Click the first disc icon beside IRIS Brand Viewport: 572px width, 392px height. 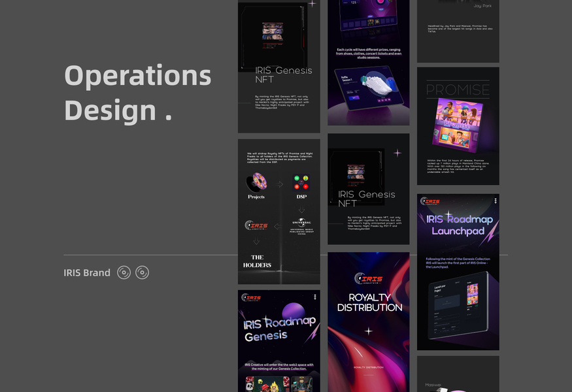tap(124, 272)
